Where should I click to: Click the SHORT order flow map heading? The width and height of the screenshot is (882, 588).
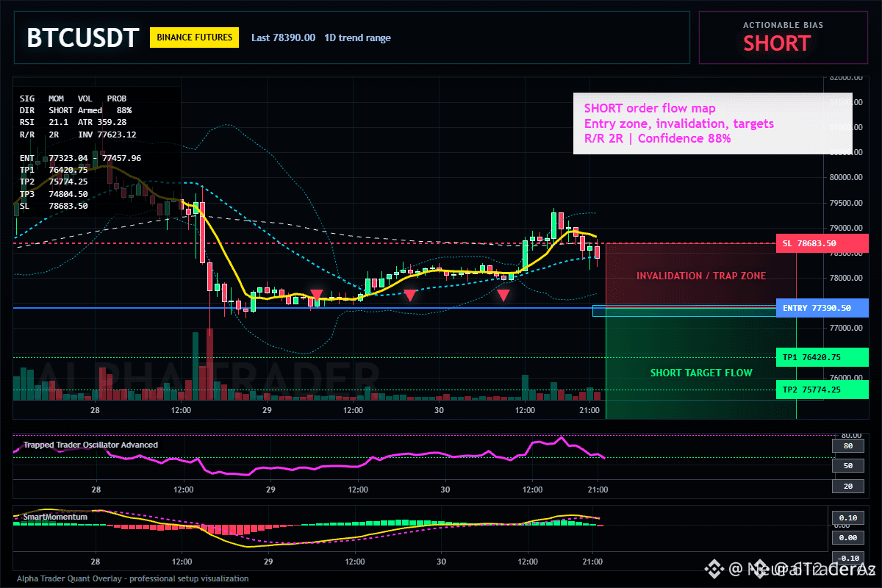pos(650,109)
